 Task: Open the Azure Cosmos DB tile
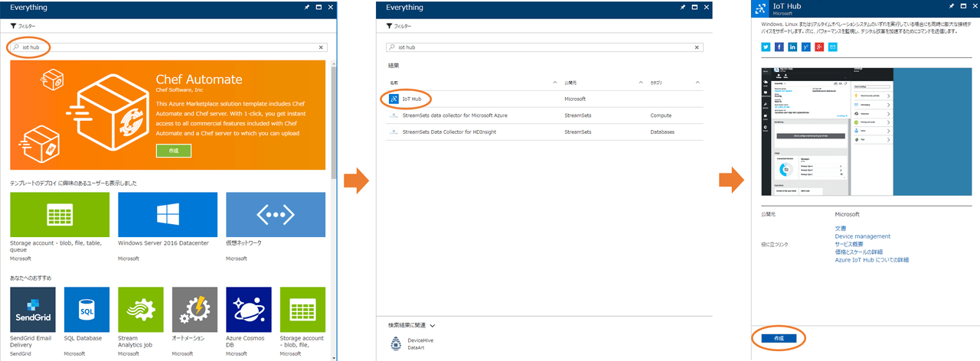pyautogui.click(x=249, y=322)
